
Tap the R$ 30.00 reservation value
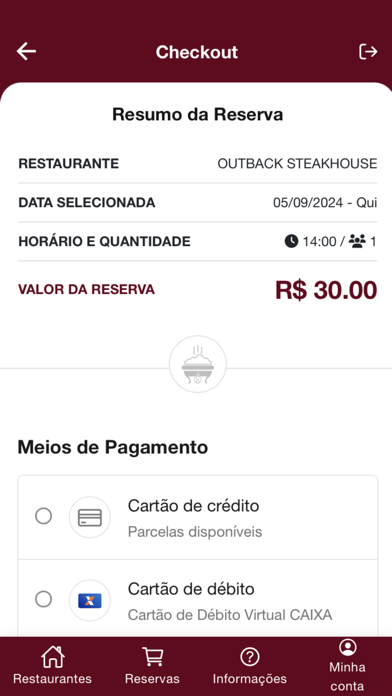[x=326, y=290]
